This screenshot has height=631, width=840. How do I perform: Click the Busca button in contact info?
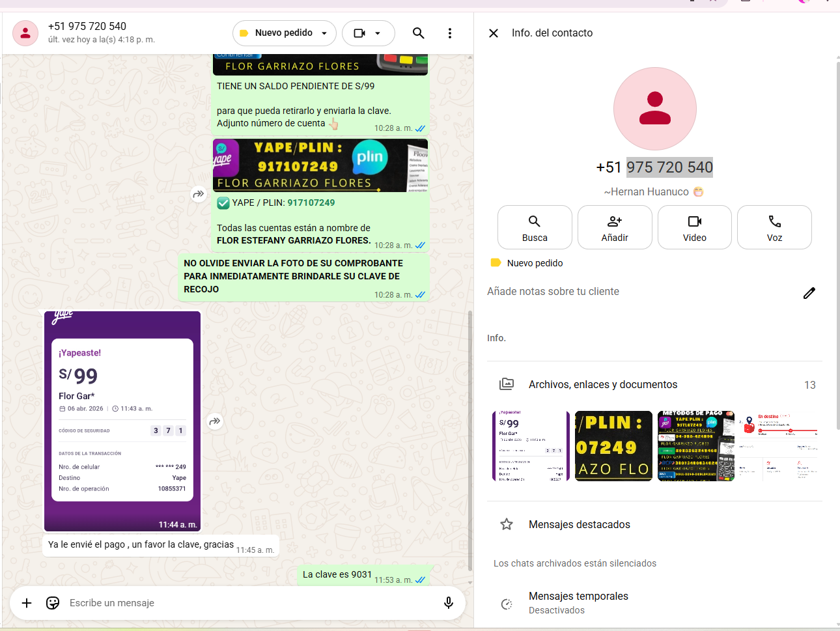[535, 227]
